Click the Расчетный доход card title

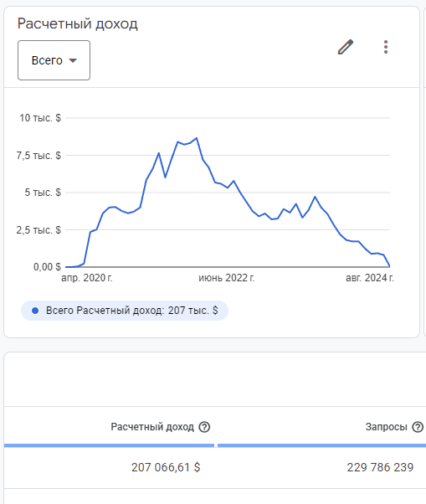tap(78, 23)
